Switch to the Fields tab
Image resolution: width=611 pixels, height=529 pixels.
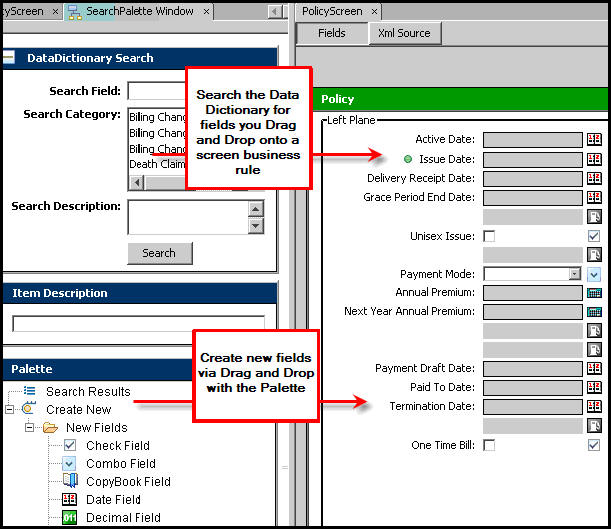click(x=332, y=33)
